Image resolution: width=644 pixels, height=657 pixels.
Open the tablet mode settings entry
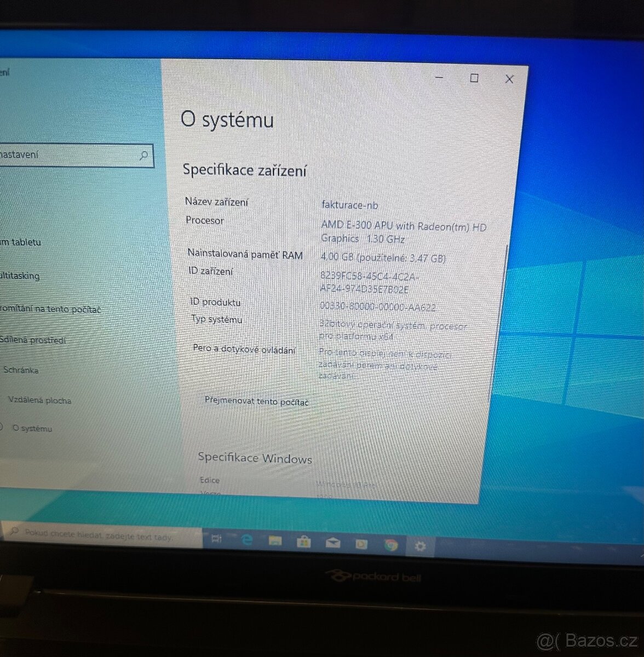click(21, 241)
